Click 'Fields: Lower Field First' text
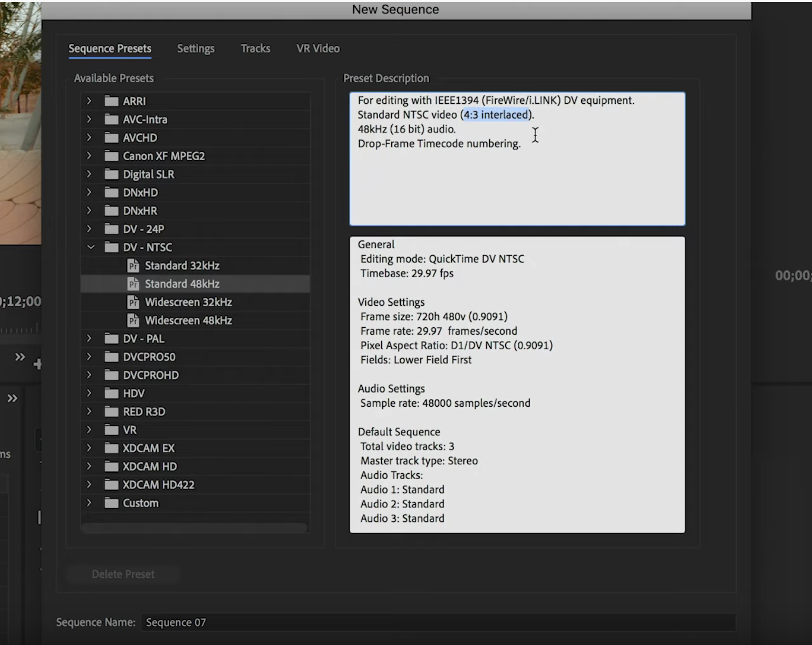The width and height of the screenshot is (812, 645). point(416,360)
